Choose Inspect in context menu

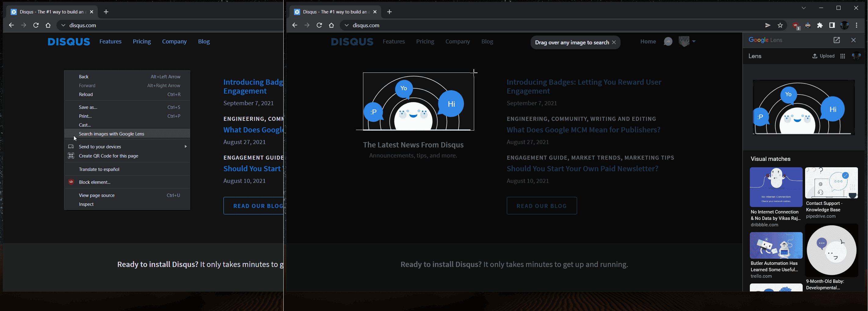tap(127, 204)
